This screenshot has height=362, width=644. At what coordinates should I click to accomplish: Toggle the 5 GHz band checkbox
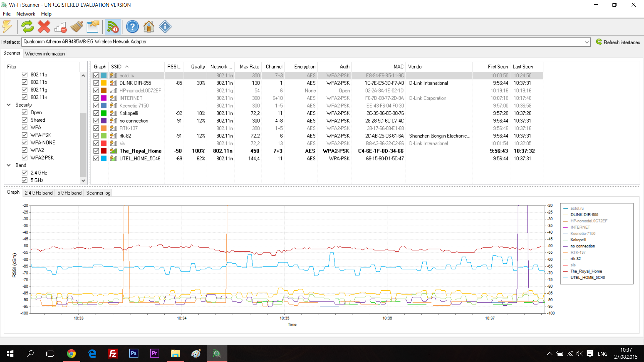tap(24, 180)
